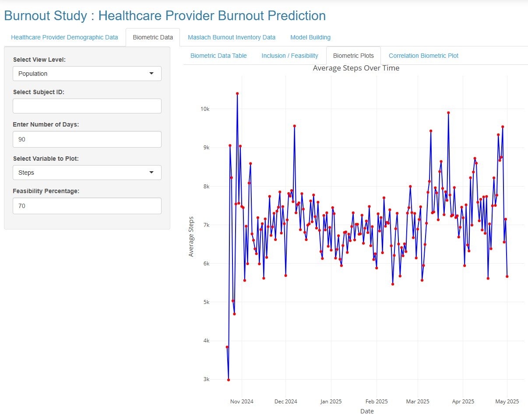The width and height of the screenshot is (528, 420).
Task: Focus the Enter Number of Days field
Action: pos(87,139)
